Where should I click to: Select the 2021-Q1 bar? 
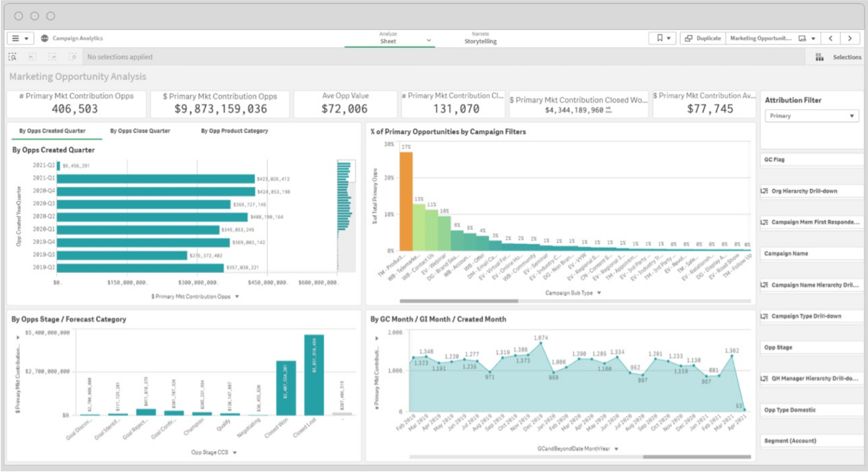click(156, 178)
